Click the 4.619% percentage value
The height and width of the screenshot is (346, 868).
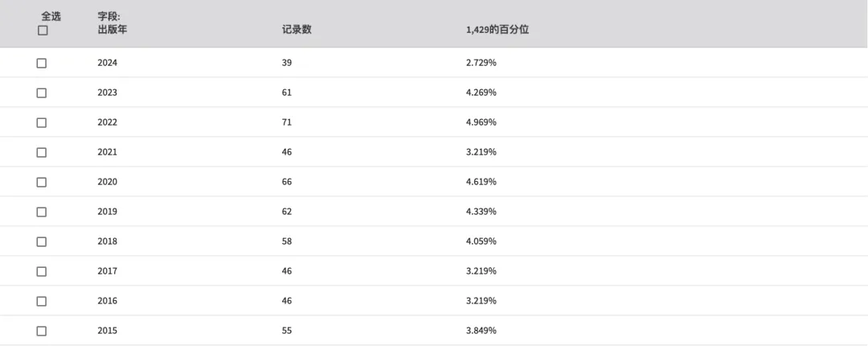pyautogui.click(x=481, y=182)
